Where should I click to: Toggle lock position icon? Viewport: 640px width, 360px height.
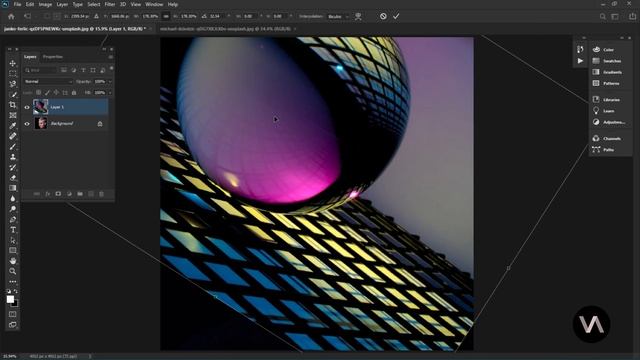click(56, 93)
